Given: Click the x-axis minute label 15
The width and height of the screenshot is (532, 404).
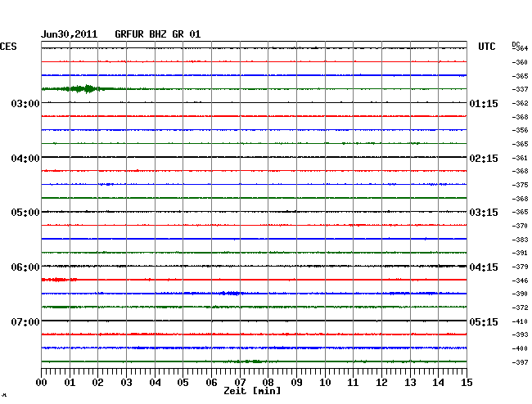Looking at the screenshot, I should (467, 383).
